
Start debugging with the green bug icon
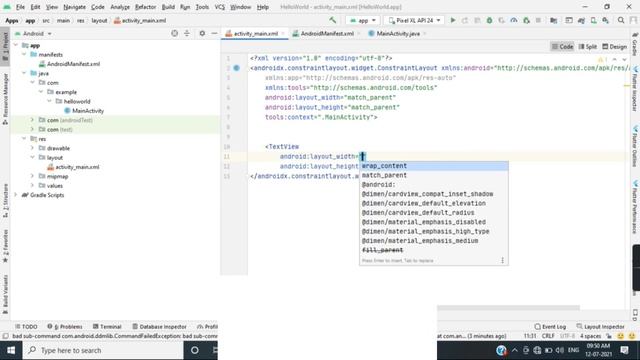pyautogui.click(x=489, y=20)
